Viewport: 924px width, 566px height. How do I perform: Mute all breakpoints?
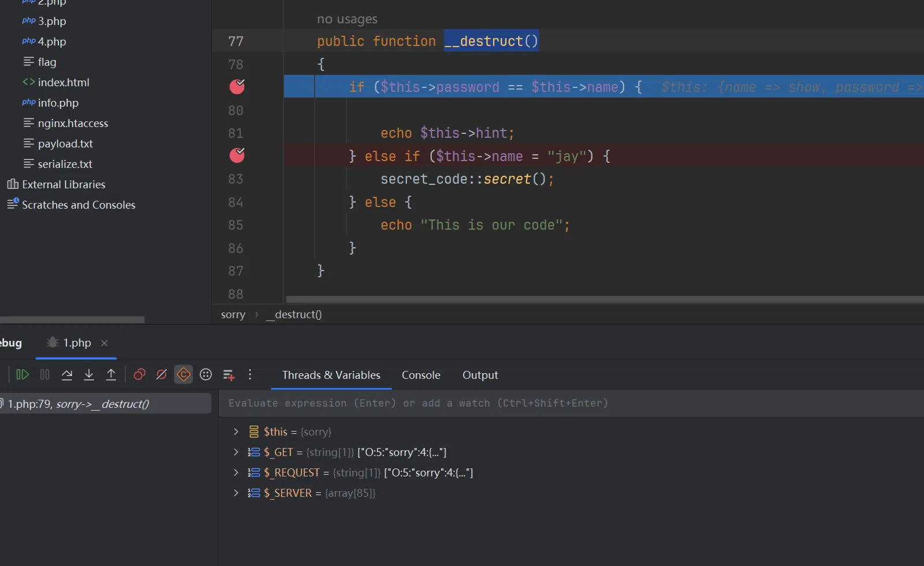[x=162, y=375]
